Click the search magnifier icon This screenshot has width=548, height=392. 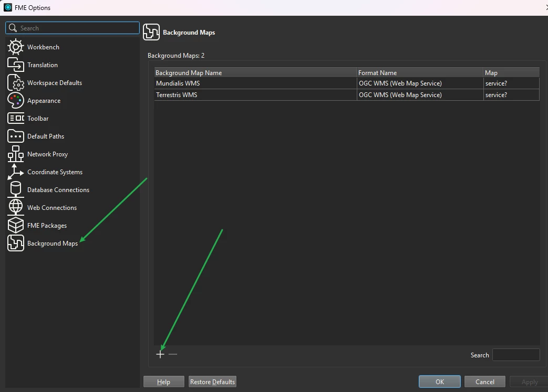pyautogui.click(x=13, y=28)
